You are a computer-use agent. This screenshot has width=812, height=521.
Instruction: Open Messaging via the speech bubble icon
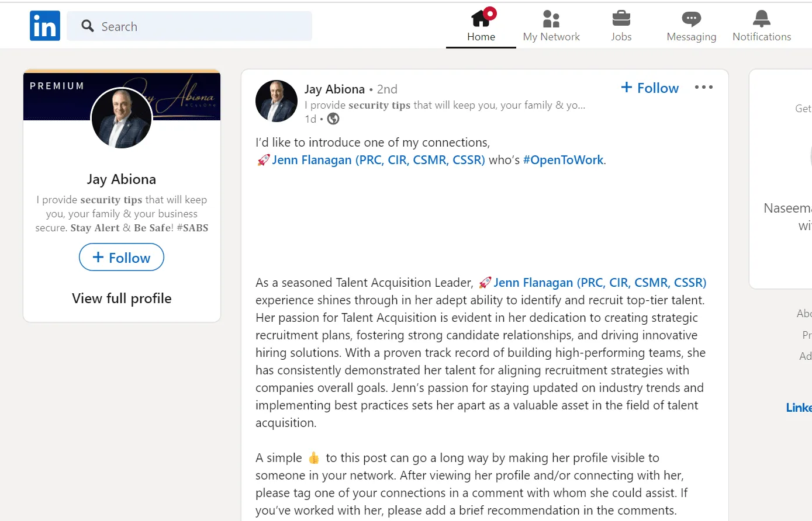(690, 19)
